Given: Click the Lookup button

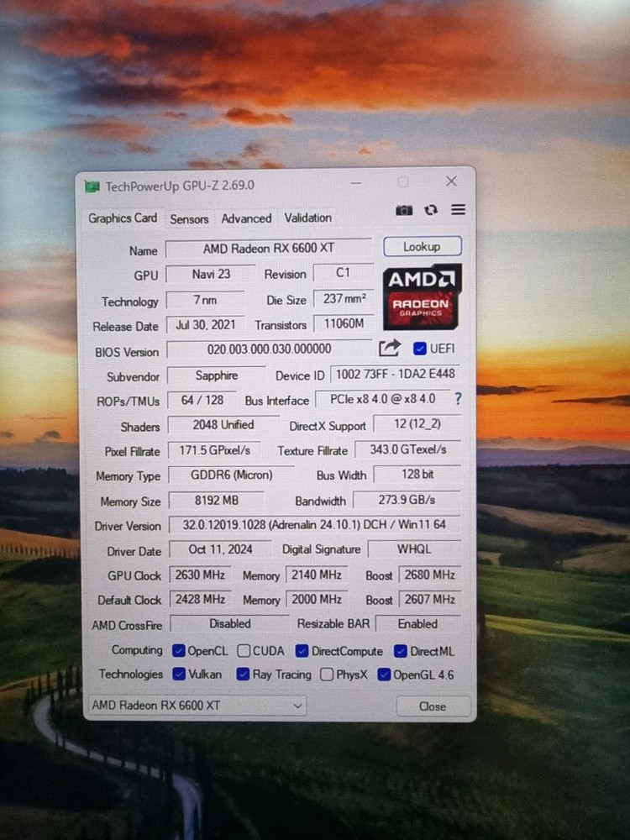Looking at the screenshot, I should coord(423,246).
